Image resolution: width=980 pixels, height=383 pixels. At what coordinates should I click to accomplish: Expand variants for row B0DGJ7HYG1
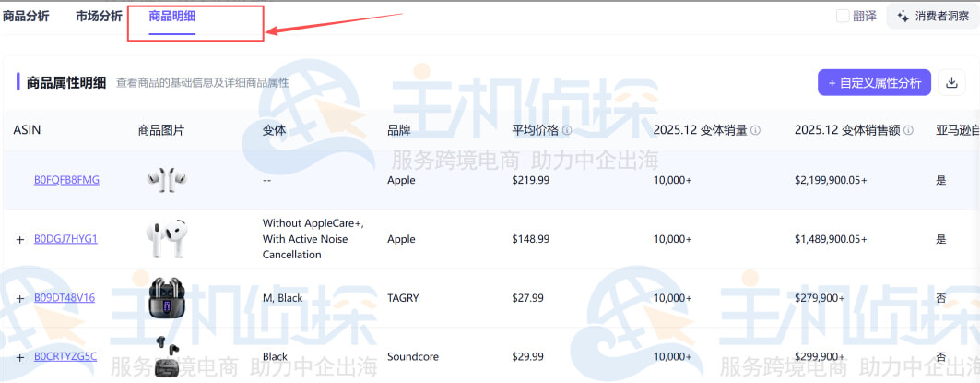pos(20,239)
